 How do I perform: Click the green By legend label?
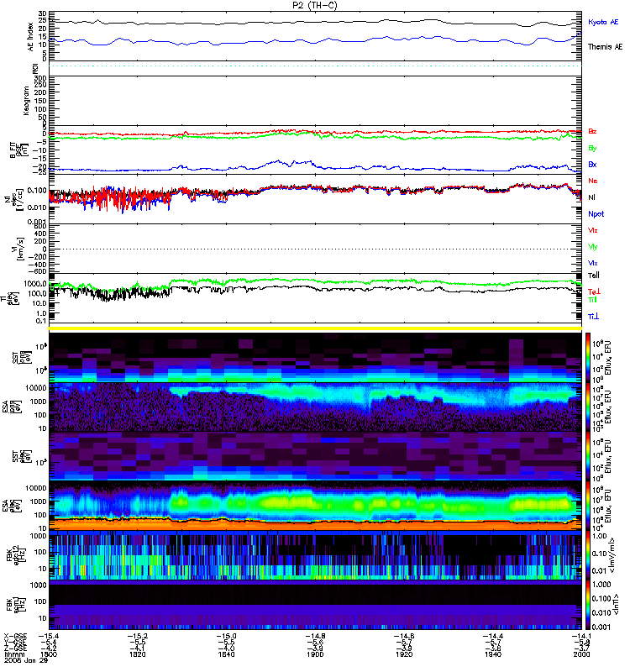click(592, 149)
